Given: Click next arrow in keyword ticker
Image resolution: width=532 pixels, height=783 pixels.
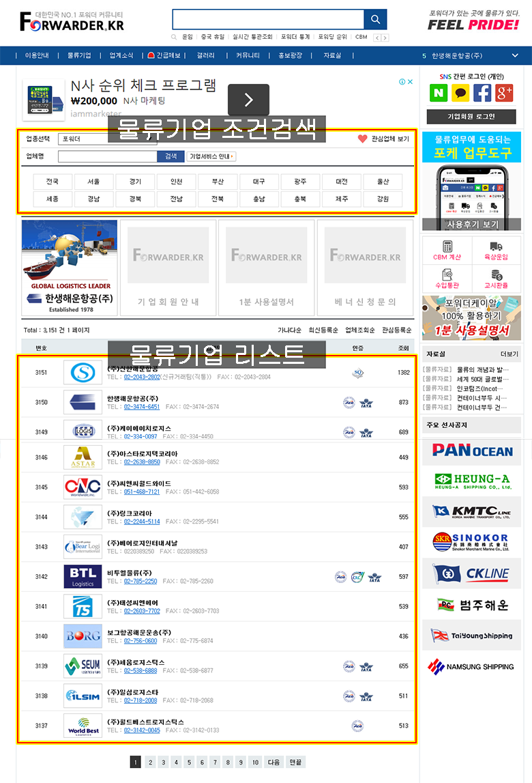Looking at the screenshot, I should pos(385,38).
